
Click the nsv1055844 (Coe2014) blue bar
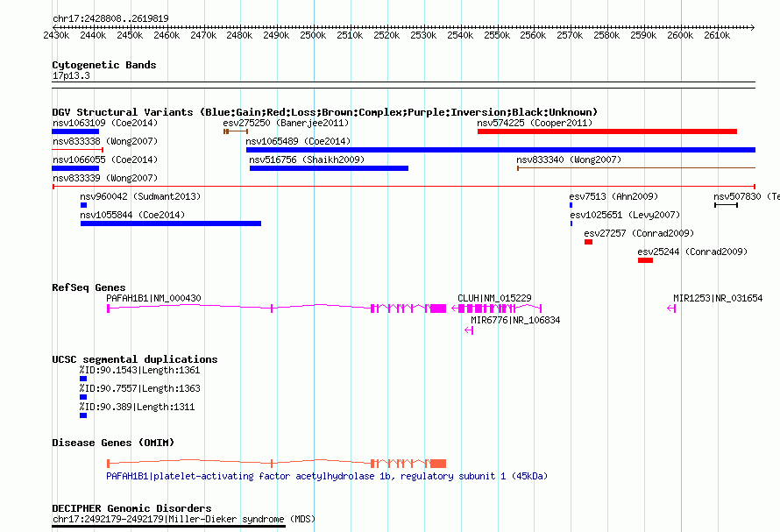click(171, 223)
